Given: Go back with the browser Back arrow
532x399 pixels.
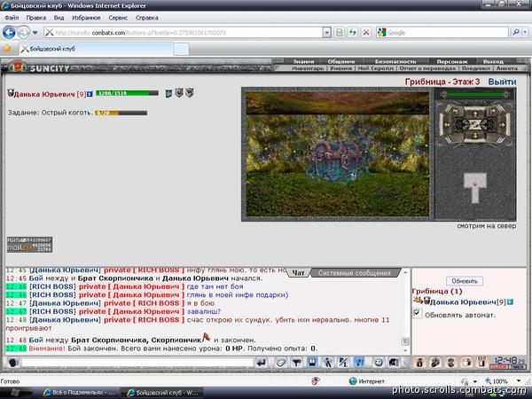Looking at the screenshot, I should point(9,33).
